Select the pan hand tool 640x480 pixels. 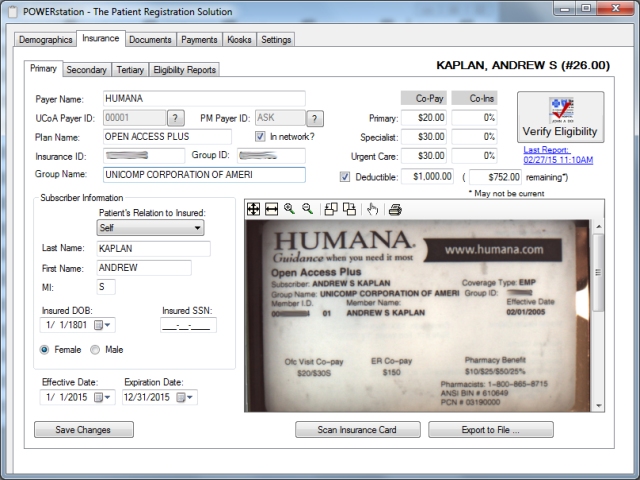(x=372, y=209)
